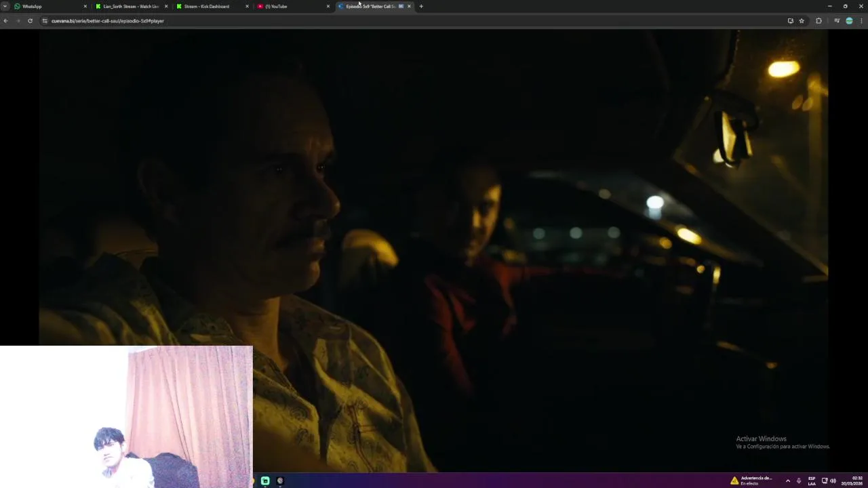Click the webcam overlay thumbnail

coord(126,417)
